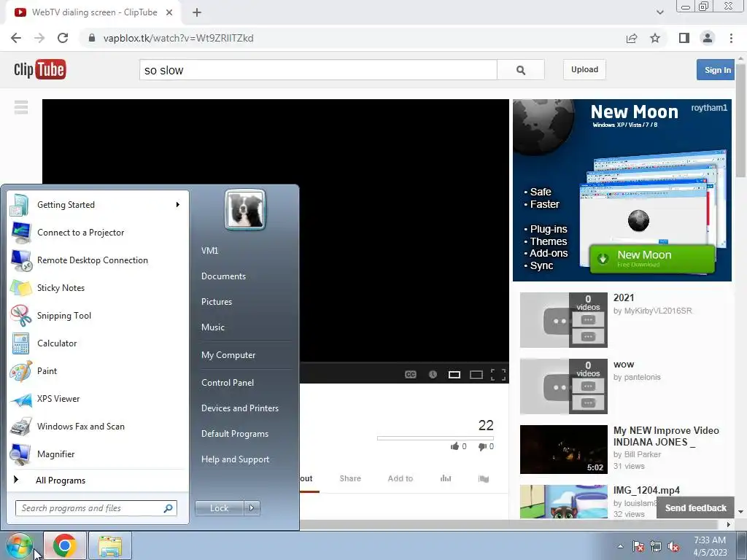The height and width of the screenshot is (560, 747).
Task: Switch player to small size mode
Action: (x=454, y=375)
